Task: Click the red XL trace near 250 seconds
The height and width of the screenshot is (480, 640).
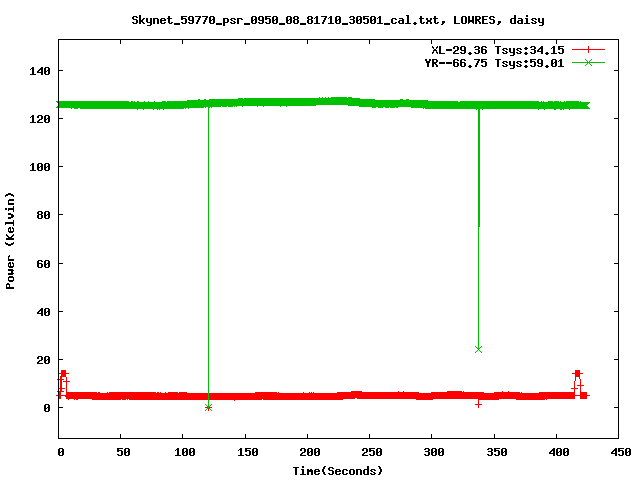Action: (x=369, y=395)
